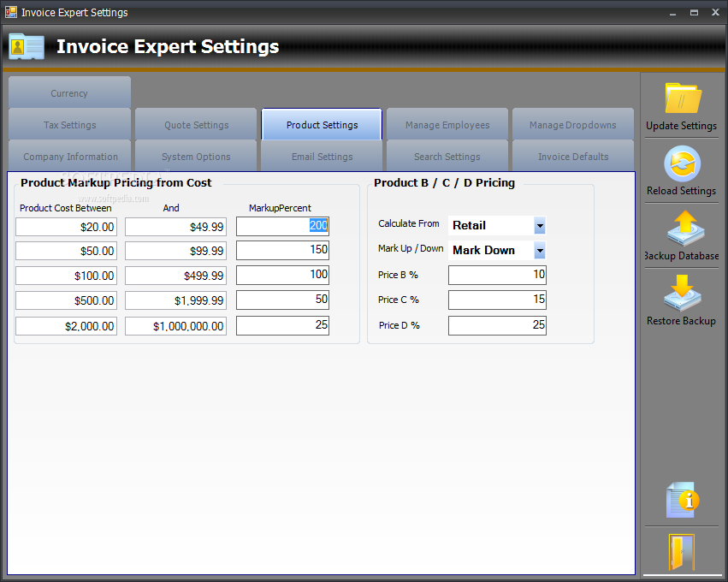Click the markup percent field showing 200

282,226
